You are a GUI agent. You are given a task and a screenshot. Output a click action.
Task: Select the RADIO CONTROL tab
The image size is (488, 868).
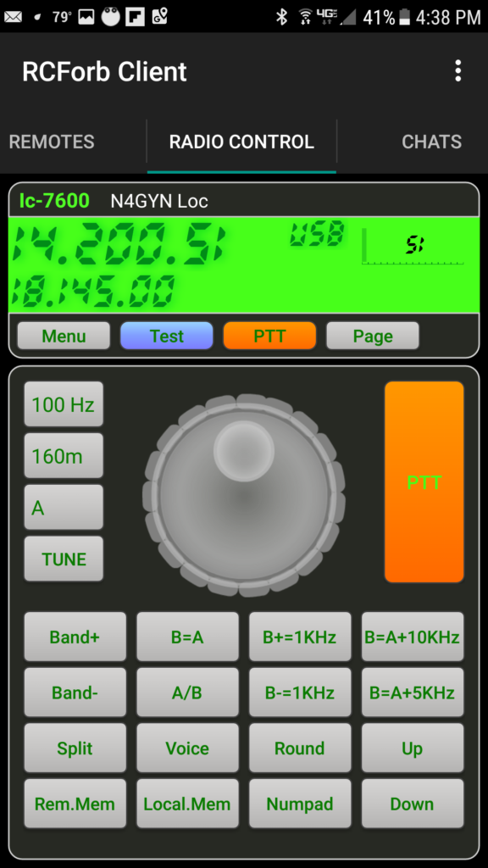241,142
